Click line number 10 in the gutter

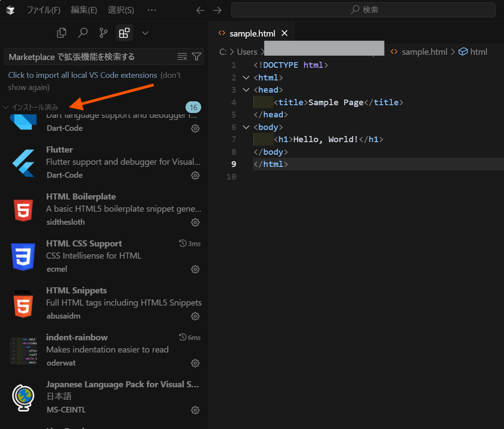pos(231,176)
